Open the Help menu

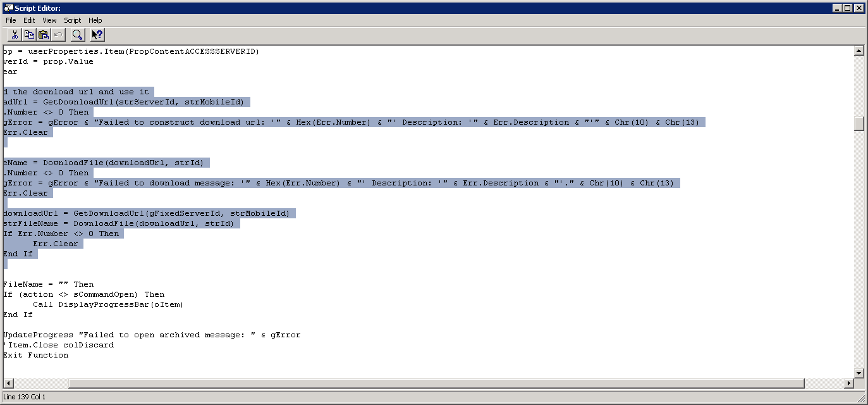click(x=95, y=20)
